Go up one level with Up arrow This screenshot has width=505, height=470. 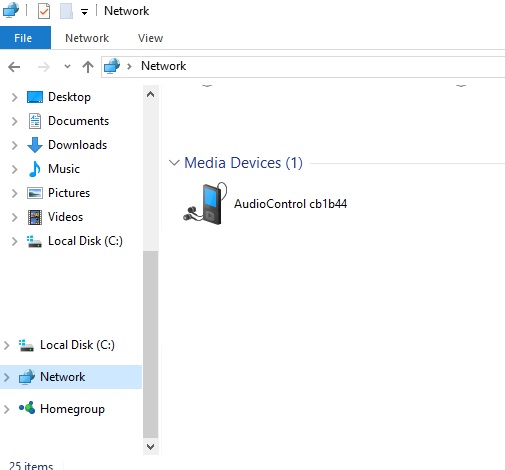coord(88,67)
